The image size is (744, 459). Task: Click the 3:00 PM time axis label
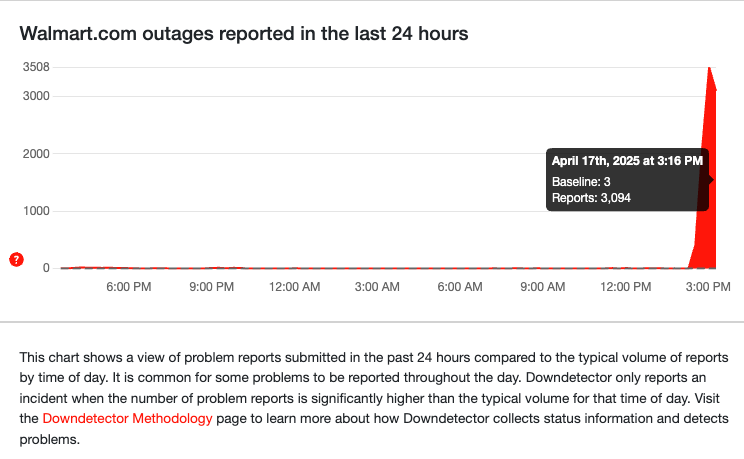[707, 287]
